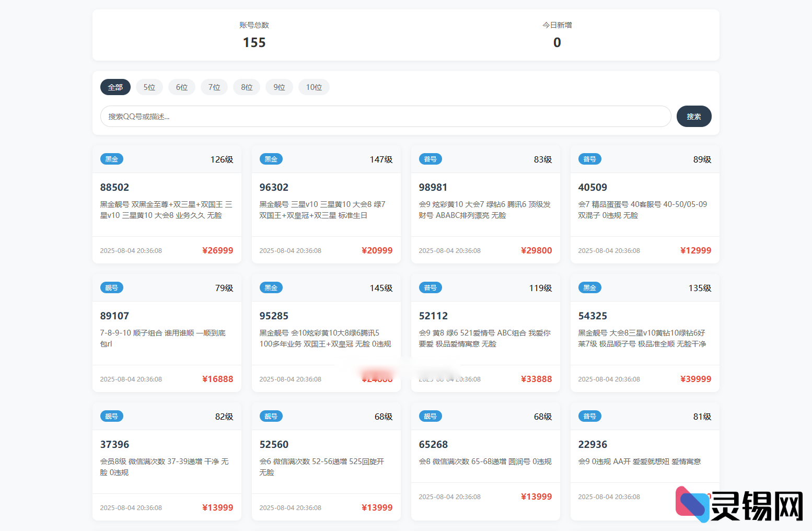Image resolution: width=812 pixels, height=531 pixels.
Task: Click the 普号 badge on card 98981
Action: pyautogui.click(x=430, y=159)
